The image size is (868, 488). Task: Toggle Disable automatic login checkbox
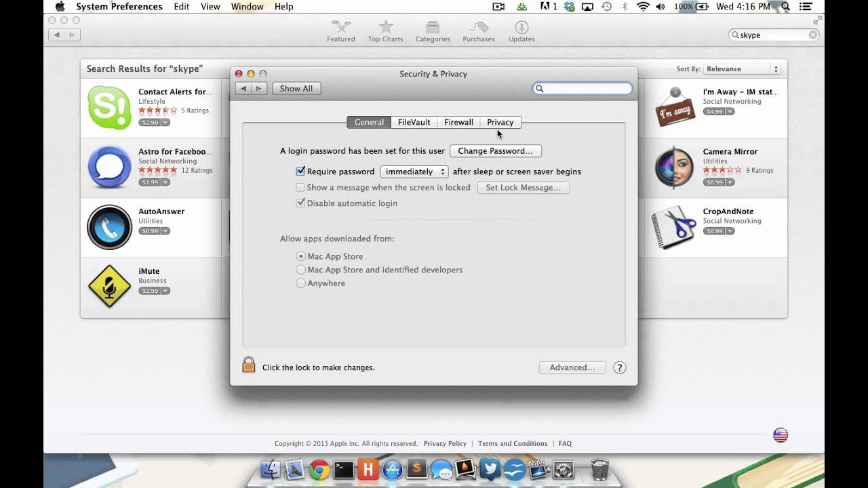[300, 203]
